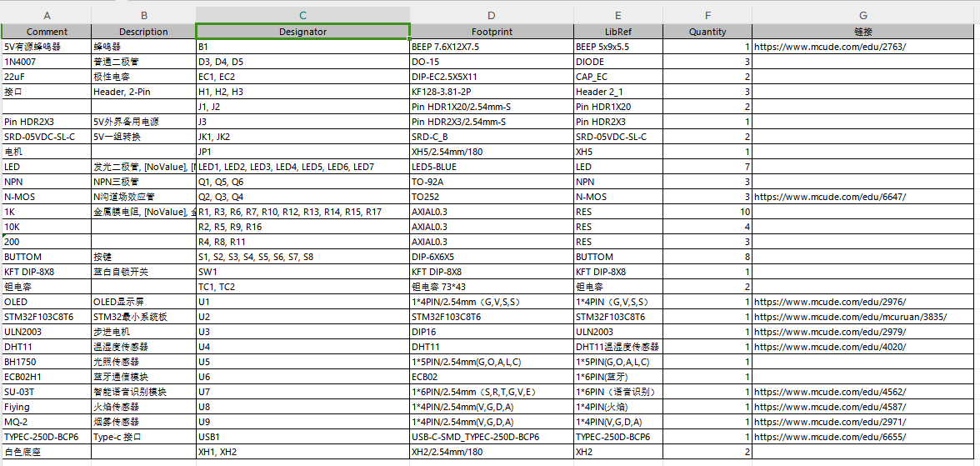Select the quantity cell showing 10
The height and width of the screenshot is (466, 980).
click(x=707, y=212)
